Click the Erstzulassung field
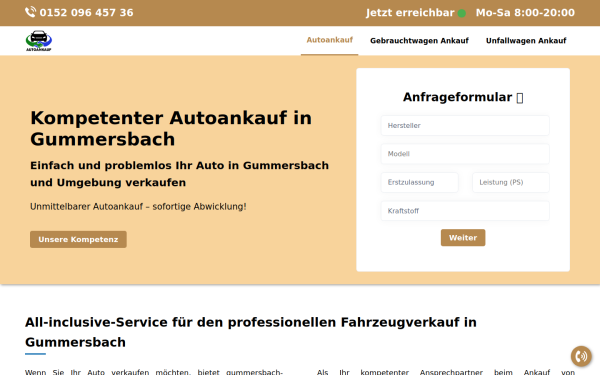This screenshot has width=600, height=375. [x=419, y=183]
